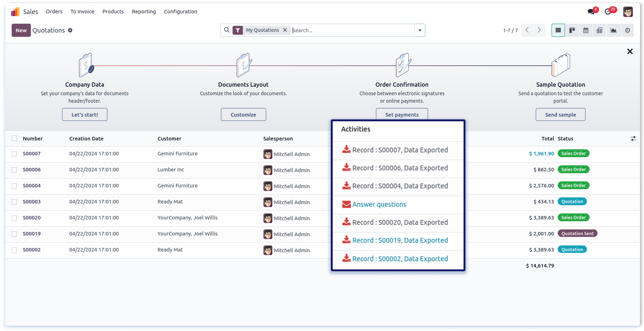Switch to pivot view
This screenshot has height=331, width=644.
(599, 30)
